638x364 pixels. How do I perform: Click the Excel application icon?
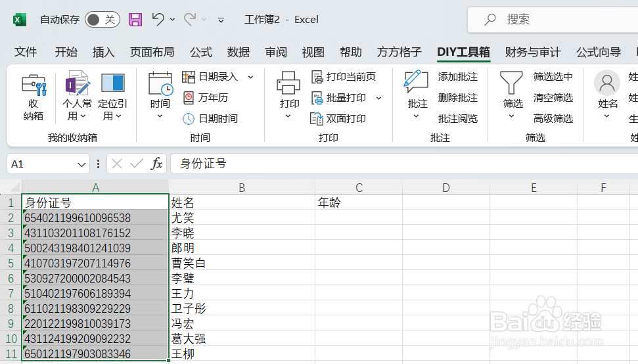[x=20, y=20]
